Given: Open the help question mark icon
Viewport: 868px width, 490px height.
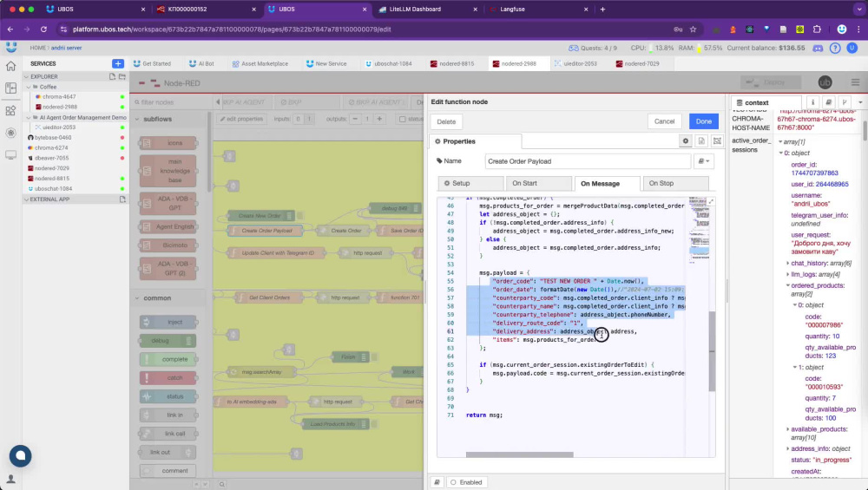Looking at the screenshot, I should coord(835,48).
